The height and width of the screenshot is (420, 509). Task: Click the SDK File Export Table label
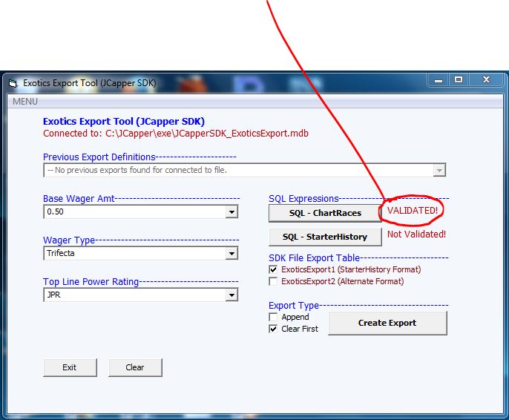(x=314, y=258)
